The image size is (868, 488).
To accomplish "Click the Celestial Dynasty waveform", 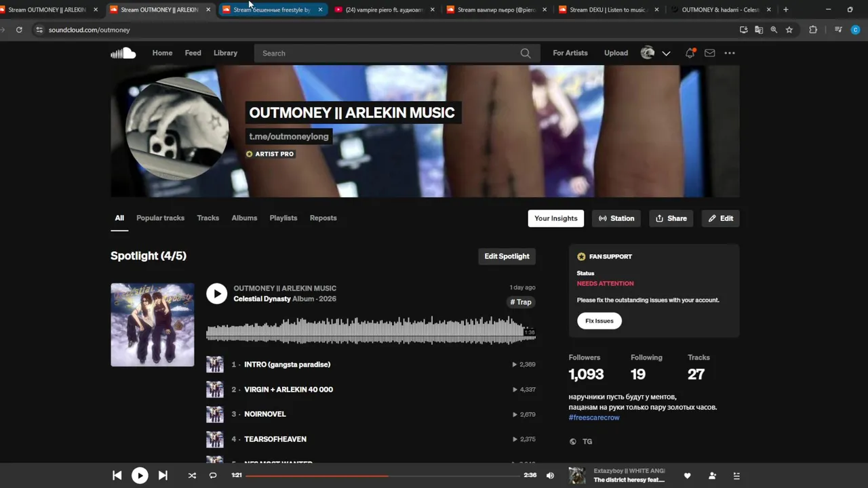I will (x=371, y=330).
